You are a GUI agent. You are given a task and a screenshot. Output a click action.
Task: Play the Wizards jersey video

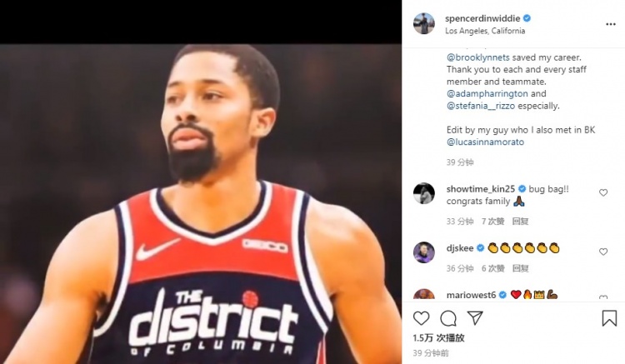[201, 203]
